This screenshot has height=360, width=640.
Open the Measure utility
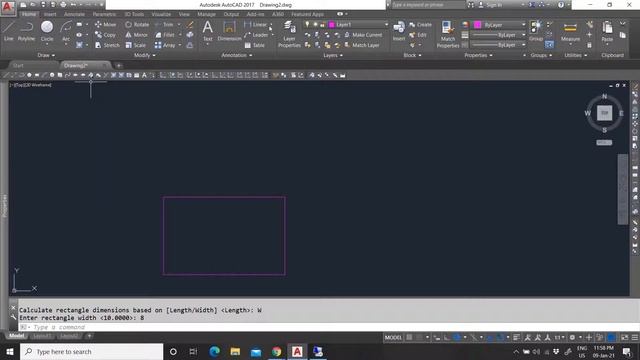(570, 32)
